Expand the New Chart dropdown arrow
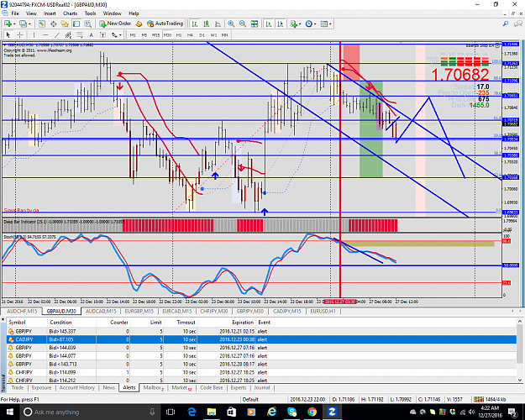This screenshot has height=420, width=525. click(x=14, y=24)
